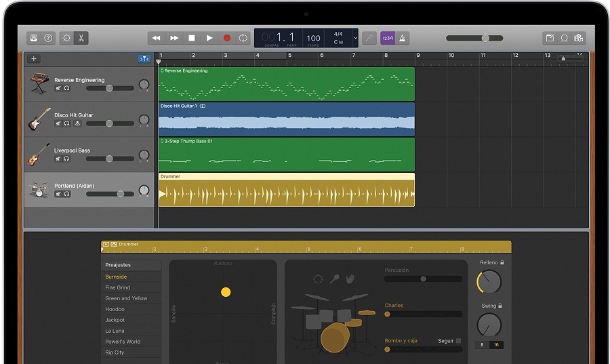Select the Reverse Engineering green region
Viewport: 610px width, 364px height.
coord(287,84)
